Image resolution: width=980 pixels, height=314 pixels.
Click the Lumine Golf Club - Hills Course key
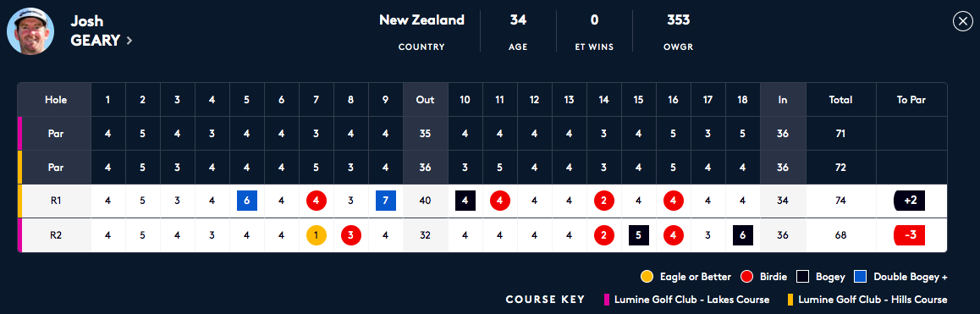coord(869,300)
